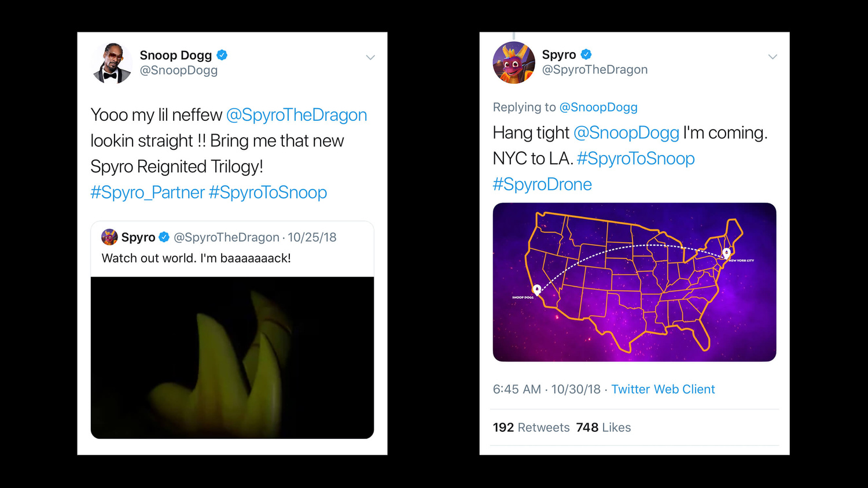Open the #Spyro_Partner hashtag
Screen dimensions: 868x488
148,193
